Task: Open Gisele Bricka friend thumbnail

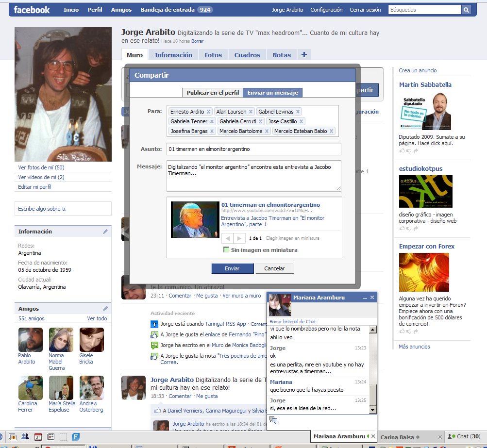Action: coord(92,340)
